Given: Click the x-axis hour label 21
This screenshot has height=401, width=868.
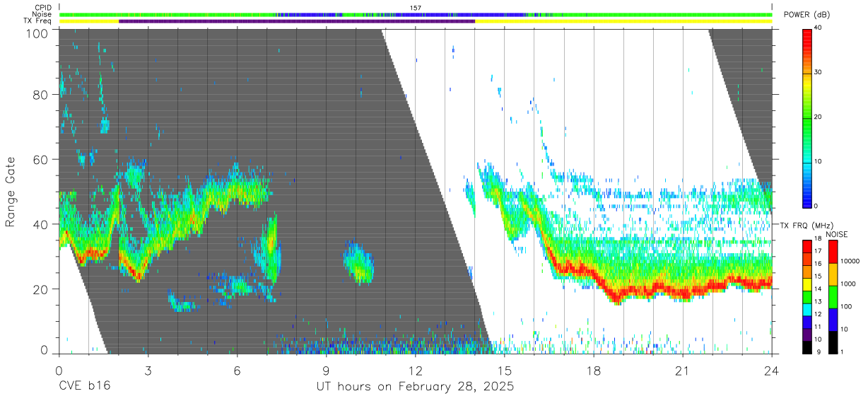Looking at the screenshot, I should point(682,371).
